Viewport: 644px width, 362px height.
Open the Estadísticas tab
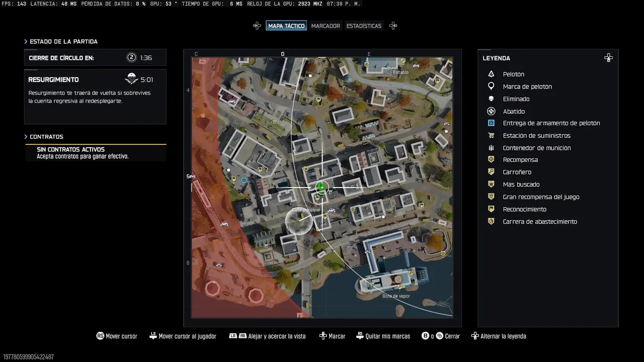[364, 26]
